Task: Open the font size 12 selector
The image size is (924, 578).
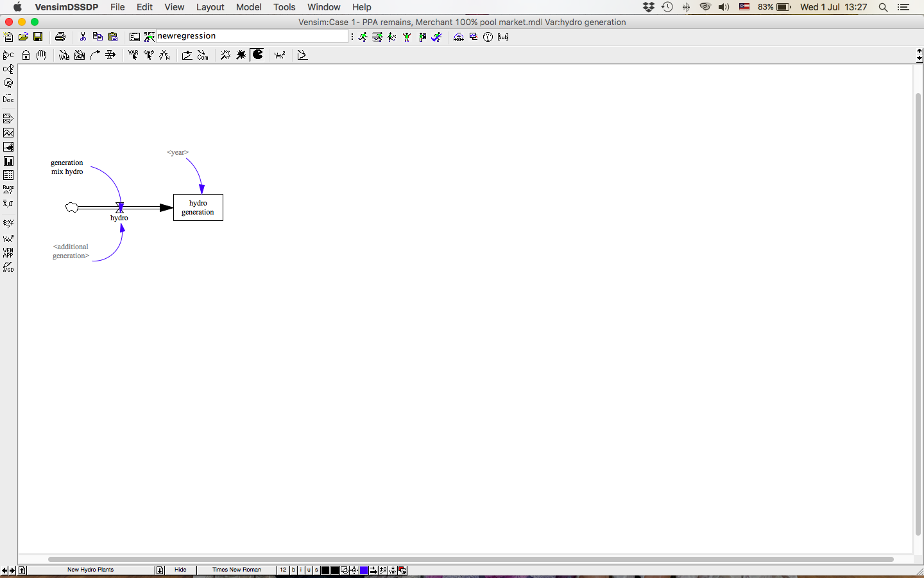Action: tap(283, 570)
